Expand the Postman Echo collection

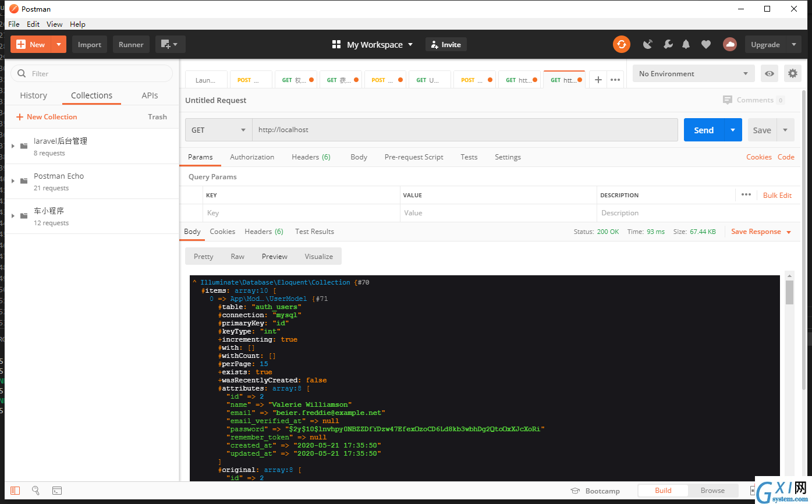(x=13, y=181)
